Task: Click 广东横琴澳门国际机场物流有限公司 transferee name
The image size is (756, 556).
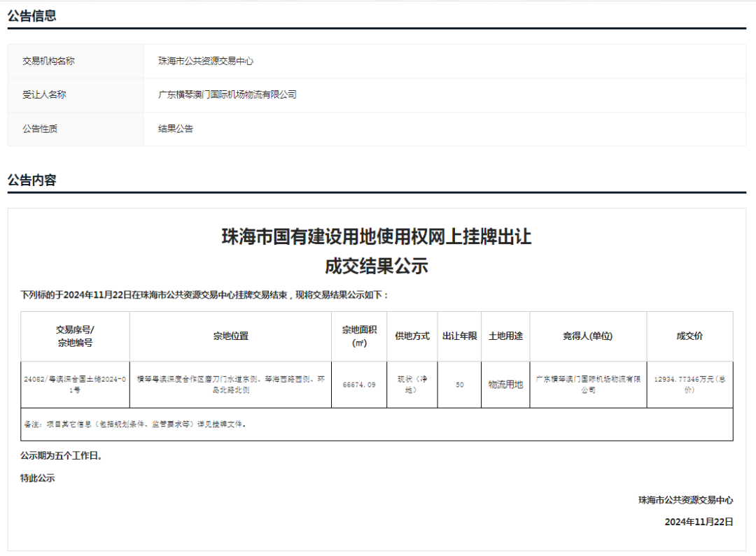Action: [225, 95]
